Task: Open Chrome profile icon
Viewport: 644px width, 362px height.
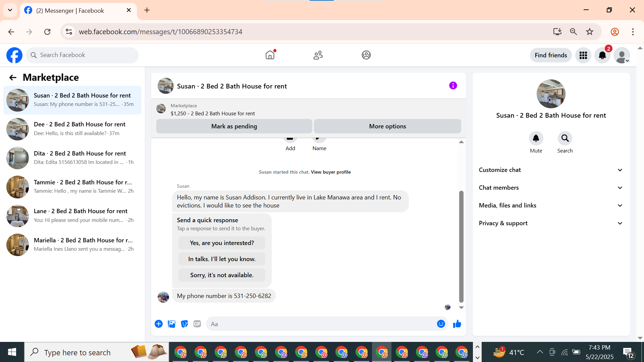Action: coord(615,32)
